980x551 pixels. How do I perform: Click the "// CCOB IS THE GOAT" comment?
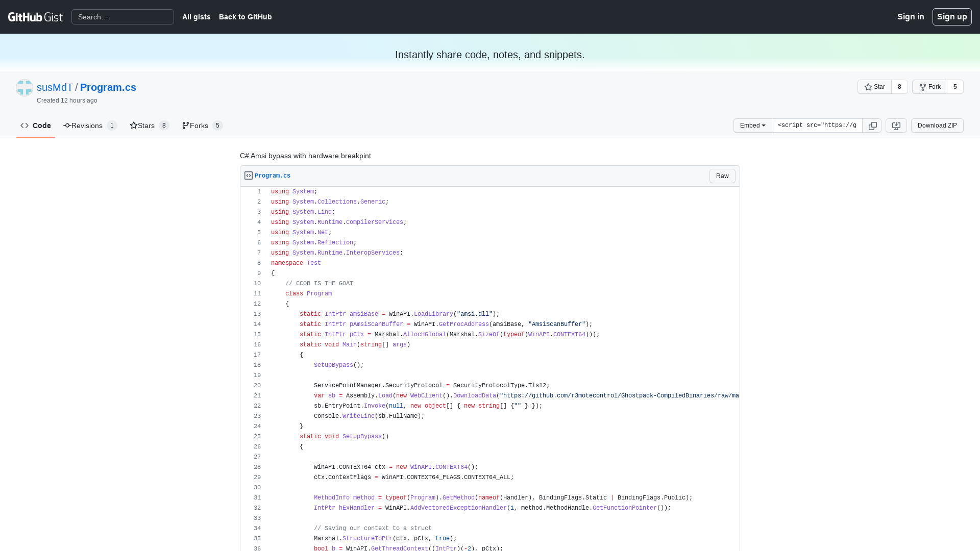coord(319,284)
